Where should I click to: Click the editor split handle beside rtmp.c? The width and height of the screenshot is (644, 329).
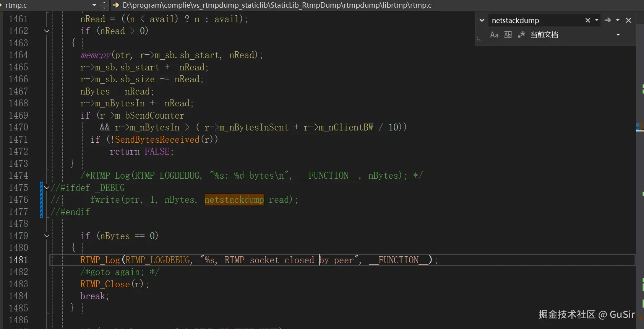point(104,5)
